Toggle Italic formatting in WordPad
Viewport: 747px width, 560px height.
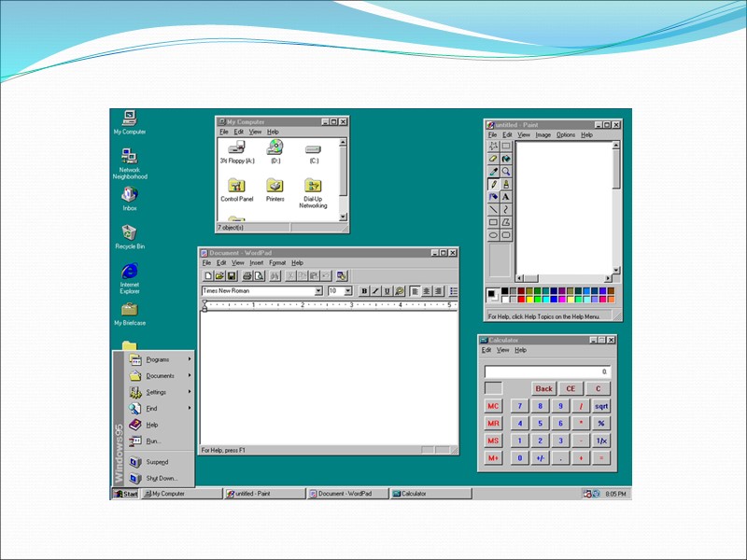[x=376, y=291]
